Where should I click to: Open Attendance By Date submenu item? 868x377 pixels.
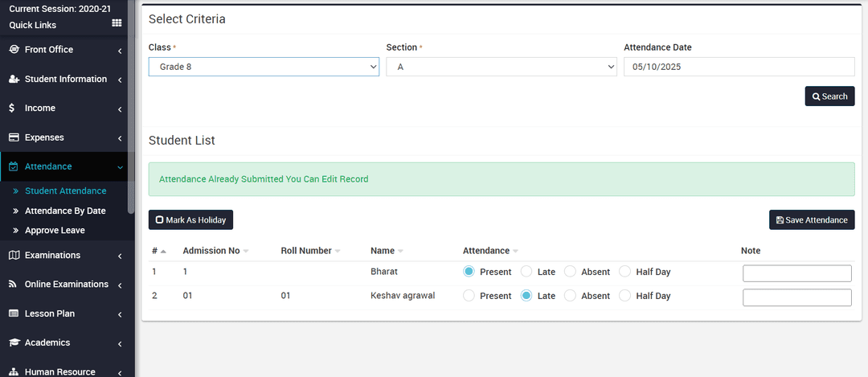65,211
